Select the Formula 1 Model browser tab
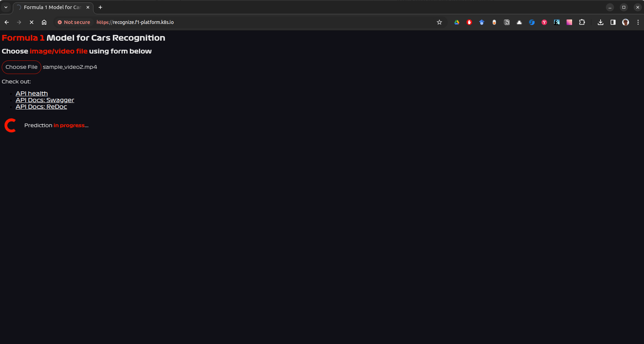The image size is (644, 344). click(x=52, y=7)
